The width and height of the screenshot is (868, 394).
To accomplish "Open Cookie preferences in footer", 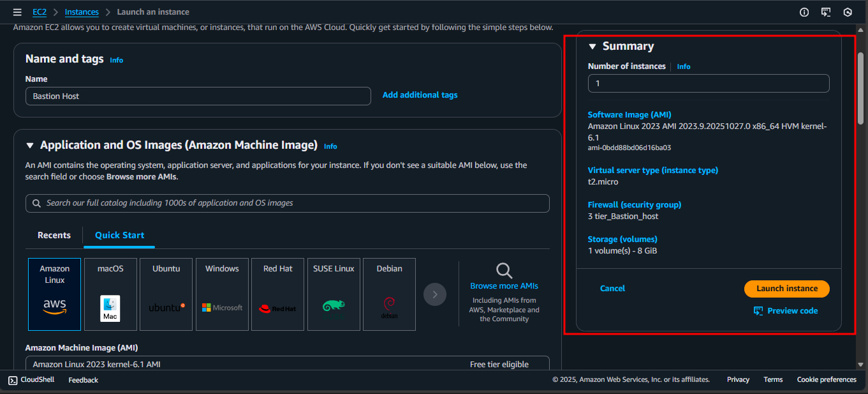I will click(x=827, y=380).
